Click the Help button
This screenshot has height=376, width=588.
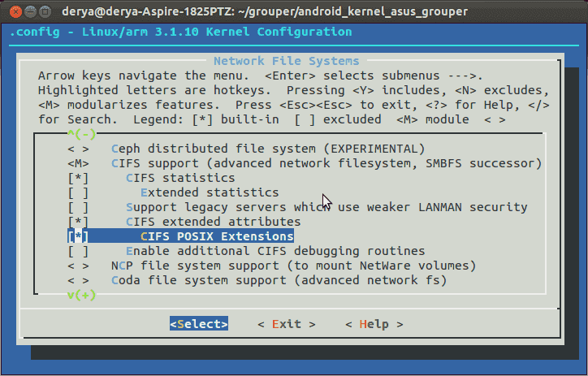tap(374, 324)
